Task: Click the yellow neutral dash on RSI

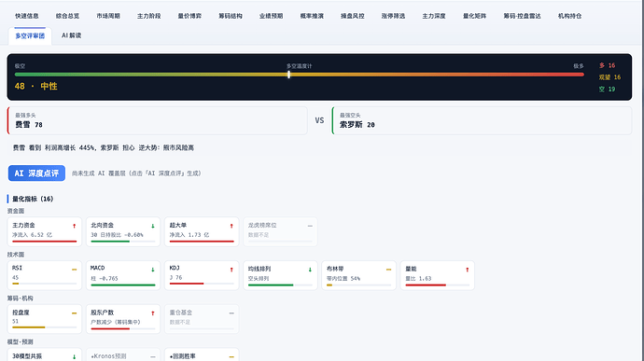Action: coord(75,270)
